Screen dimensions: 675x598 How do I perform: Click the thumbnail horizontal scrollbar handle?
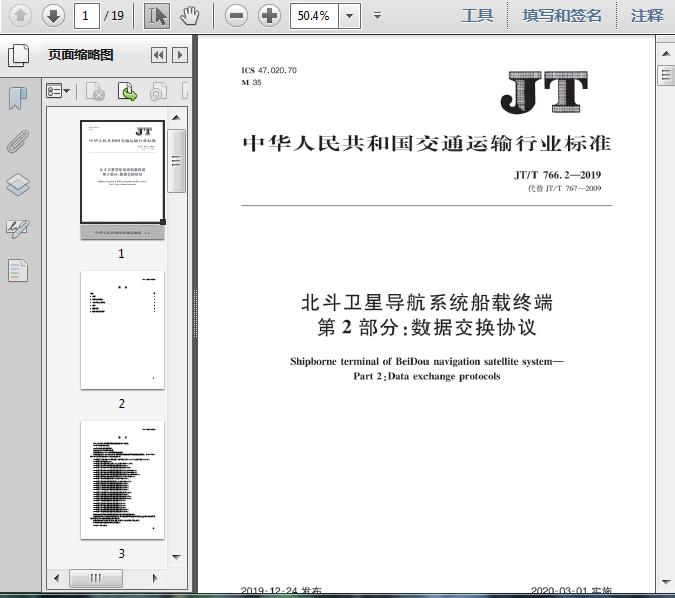click(x=96, y=578)
